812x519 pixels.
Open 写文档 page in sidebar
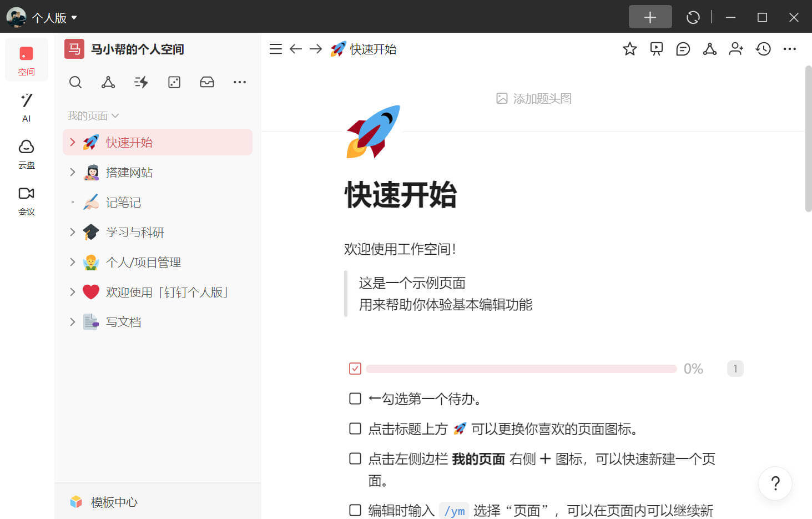[158, 322]
